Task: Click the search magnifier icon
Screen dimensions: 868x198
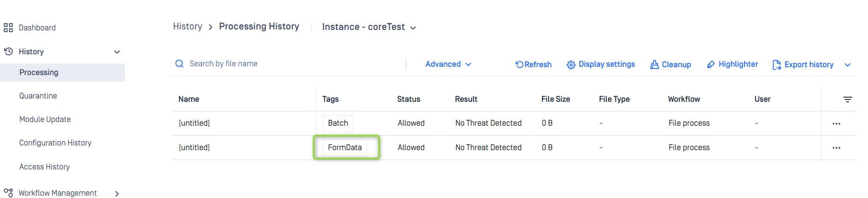Action: click(179, 64)
